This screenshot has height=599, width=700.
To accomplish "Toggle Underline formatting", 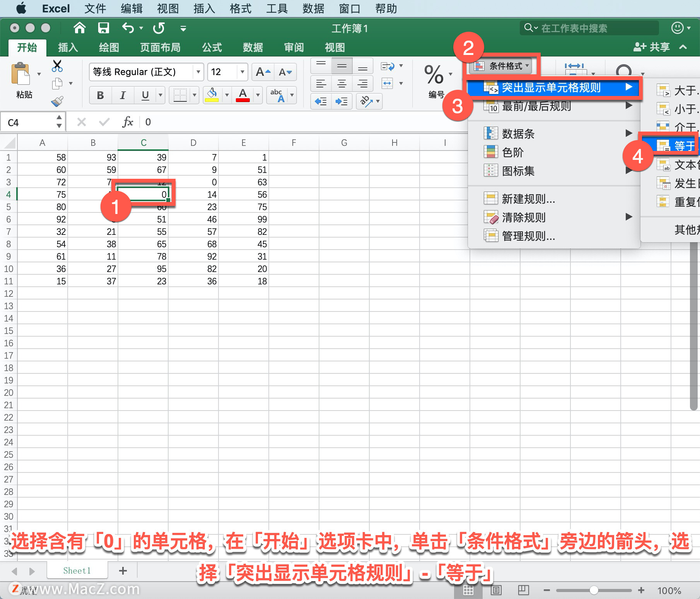I will click(145, 95).
